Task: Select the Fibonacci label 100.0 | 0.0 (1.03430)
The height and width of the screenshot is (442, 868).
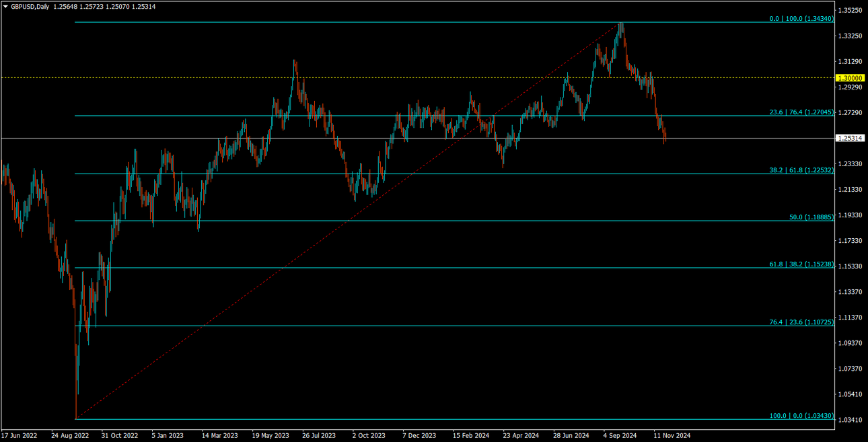Action: pyautogui.click(x=802, y=416)
